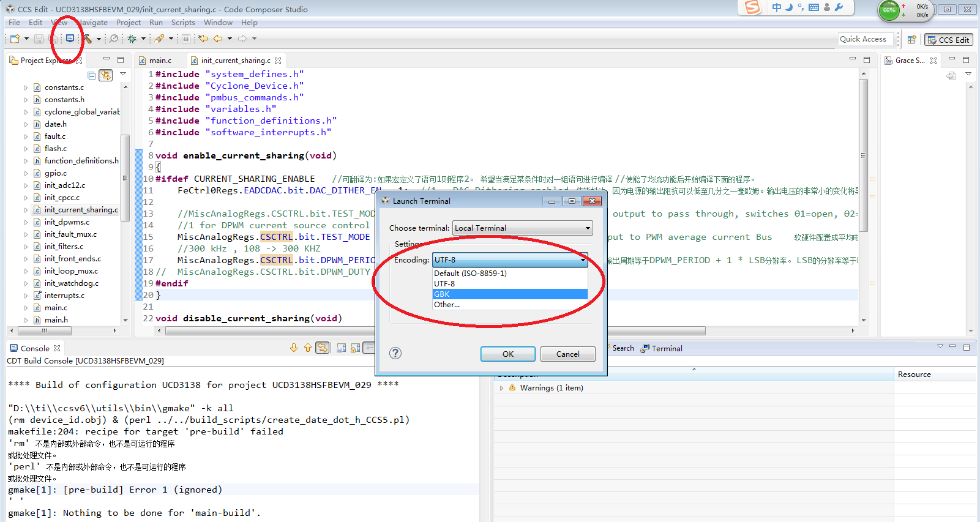Screen dimensions: 980x522
Task: Expand the init_watchdog.c tree node
Action: pyautogui.click(x=26, y=283)
